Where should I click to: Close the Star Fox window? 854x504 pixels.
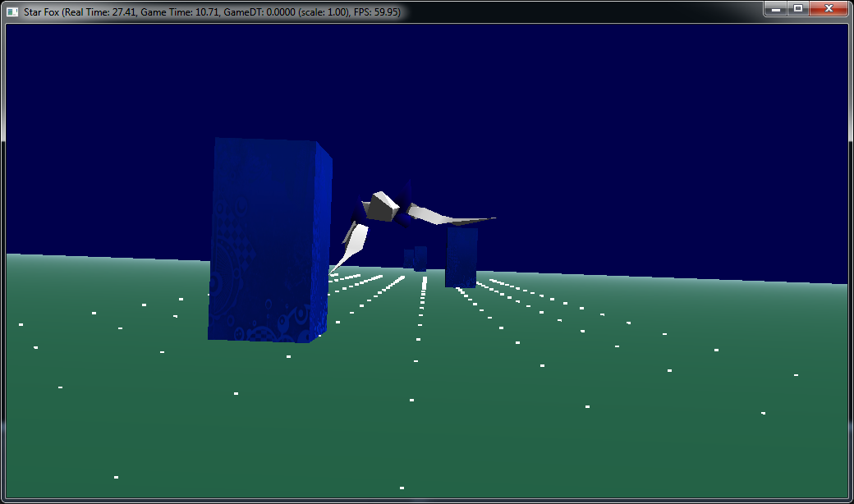point(829,9)
